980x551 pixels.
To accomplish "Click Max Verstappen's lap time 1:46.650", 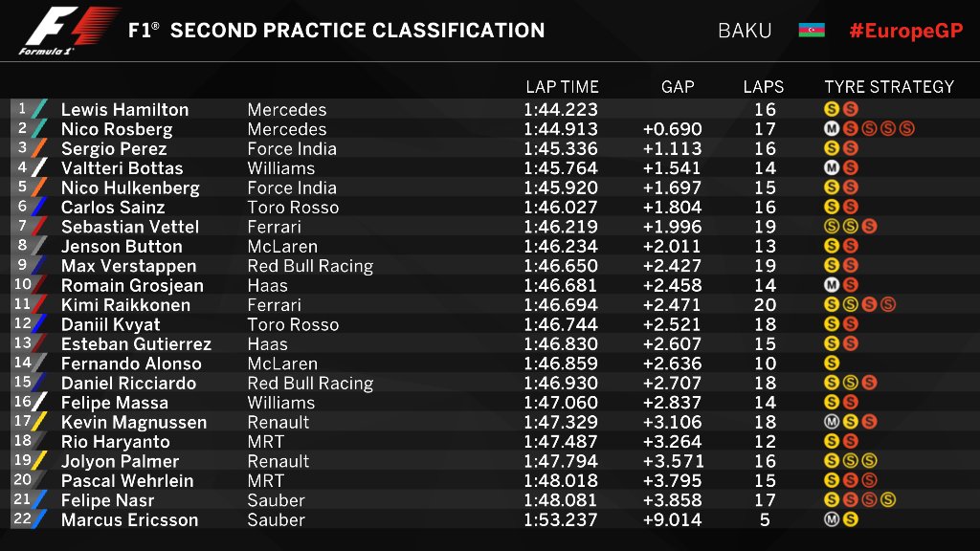I will click(561, 266).
